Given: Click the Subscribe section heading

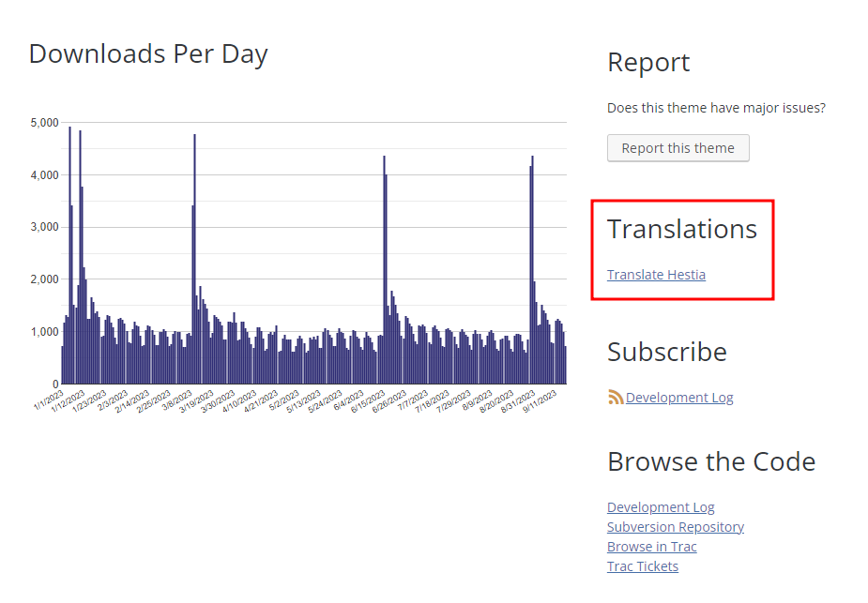Looking at the screenshot, I should (x=666, y=351).
